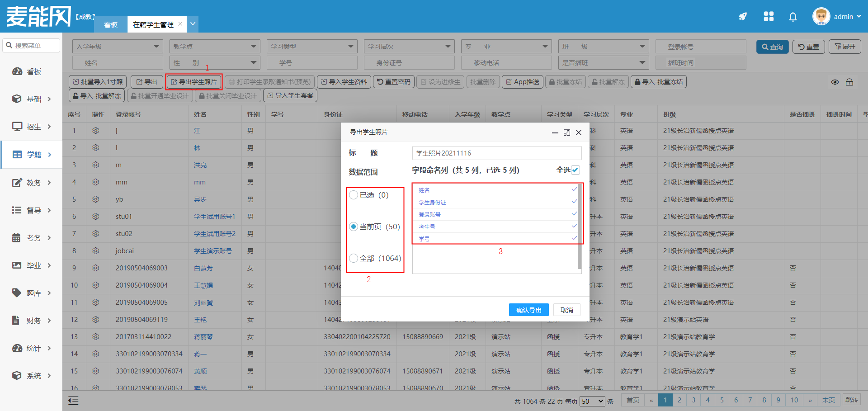Open notifications bell icon
Viewport: 868px width, 411px height.
pos(793,17)
